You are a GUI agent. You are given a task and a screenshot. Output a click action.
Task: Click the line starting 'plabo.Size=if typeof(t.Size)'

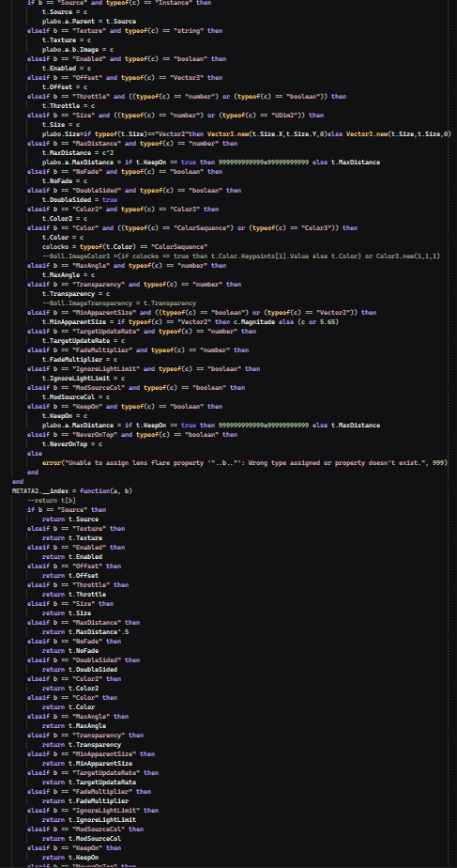247,134
